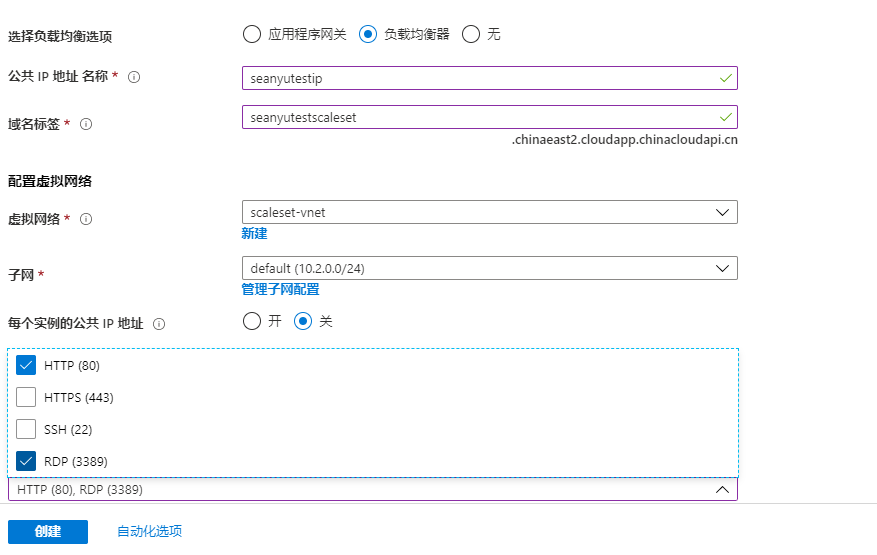
Task: Open the scaleset-vnet virtual network dropdown
Action: [489, 212]
